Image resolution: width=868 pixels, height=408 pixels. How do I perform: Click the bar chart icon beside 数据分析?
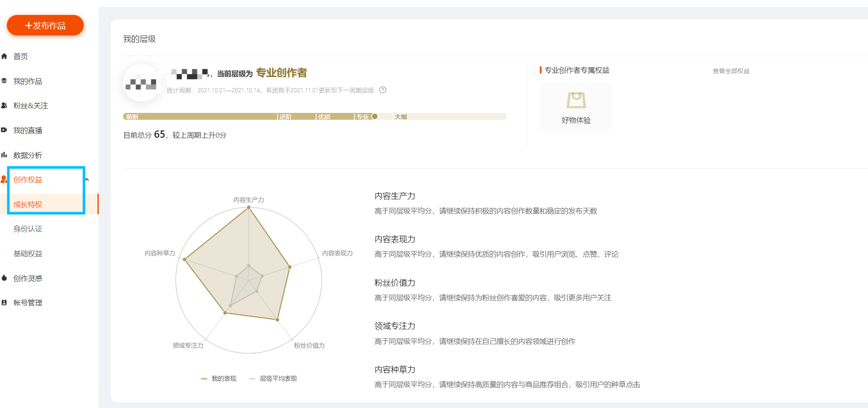[x=4, y=155]
